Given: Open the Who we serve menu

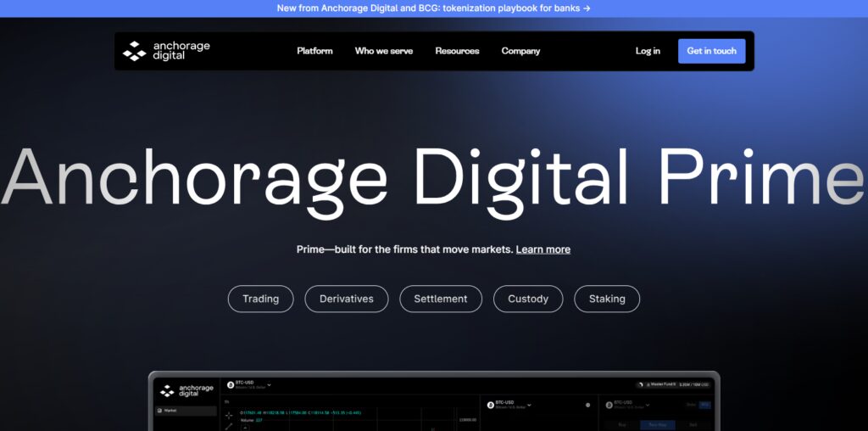Looking at the screenshot, I should 384,51.
